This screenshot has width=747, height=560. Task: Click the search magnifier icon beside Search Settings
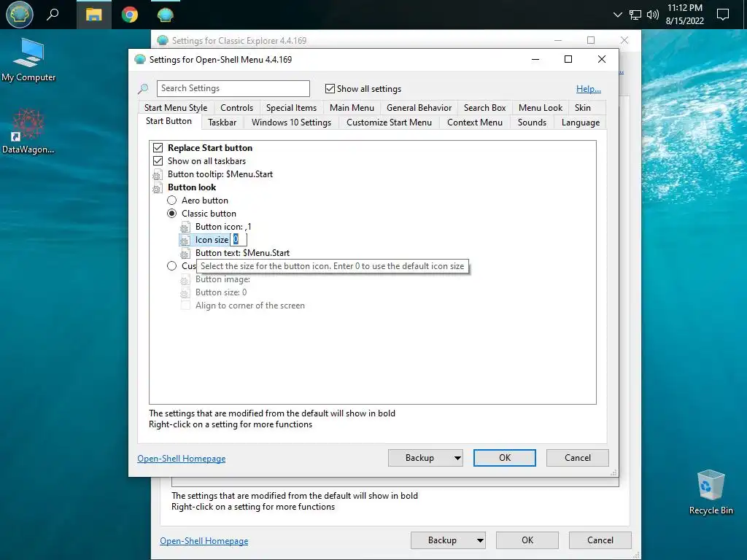coord(143,88)
